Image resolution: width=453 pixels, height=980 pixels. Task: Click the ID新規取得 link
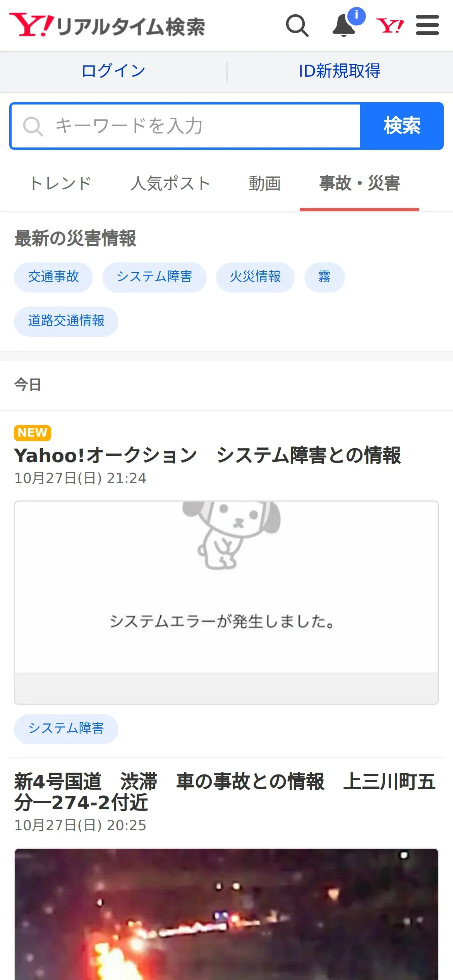[340, 71]
